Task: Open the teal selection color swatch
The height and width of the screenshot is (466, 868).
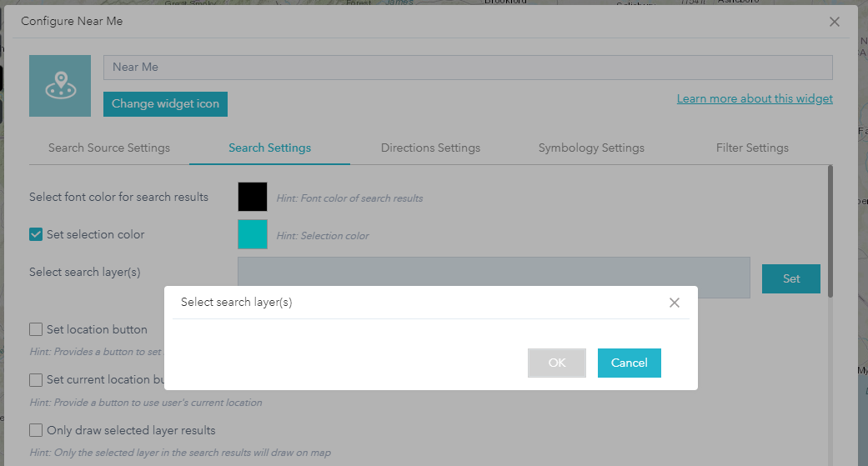Action: click(x=253, y=234)
